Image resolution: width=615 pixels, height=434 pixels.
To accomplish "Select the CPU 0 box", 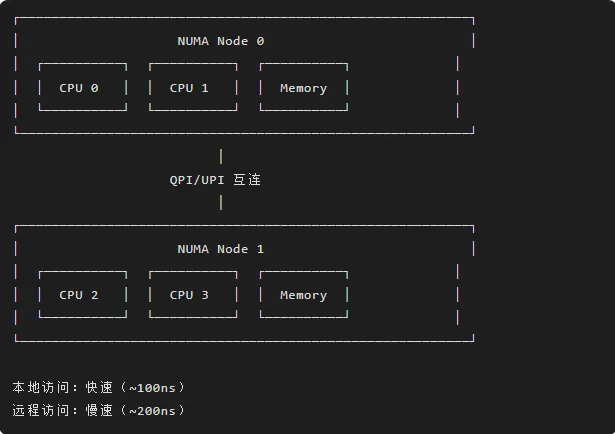I will point(82,88).
